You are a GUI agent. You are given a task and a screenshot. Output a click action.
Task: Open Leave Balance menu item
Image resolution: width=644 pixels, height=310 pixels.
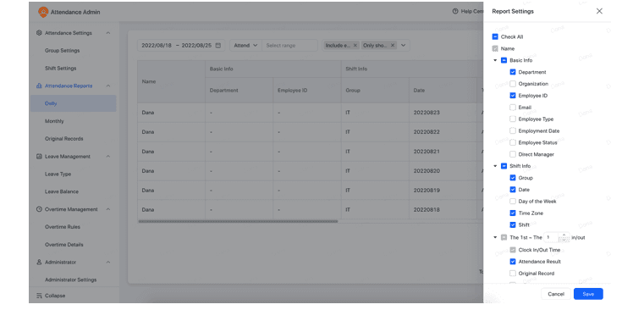coord(62,191)
